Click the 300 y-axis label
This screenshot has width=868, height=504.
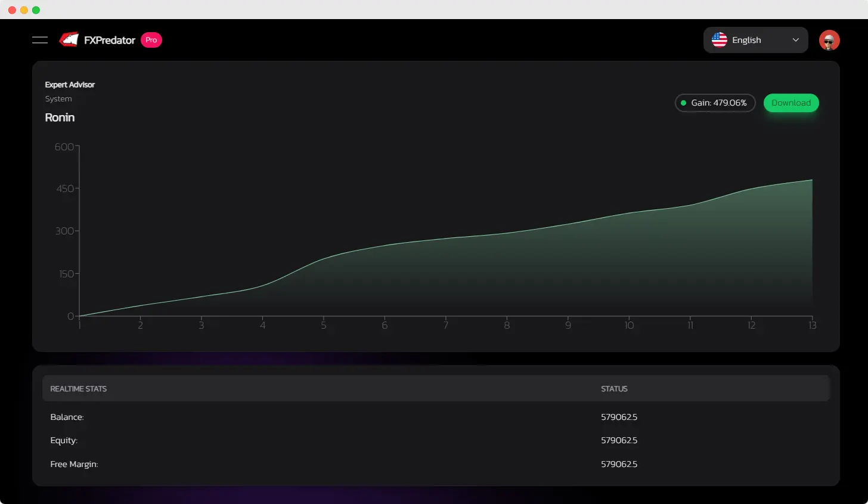64,231
